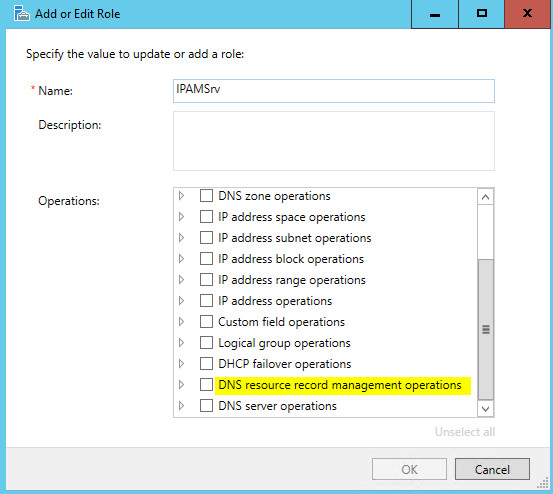Select the DNS server operations label
553x494 pixels.
pos(277,406)
